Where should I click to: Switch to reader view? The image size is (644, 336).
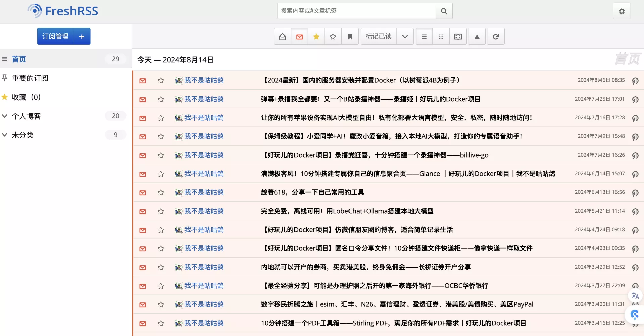(x=458, y=37)
